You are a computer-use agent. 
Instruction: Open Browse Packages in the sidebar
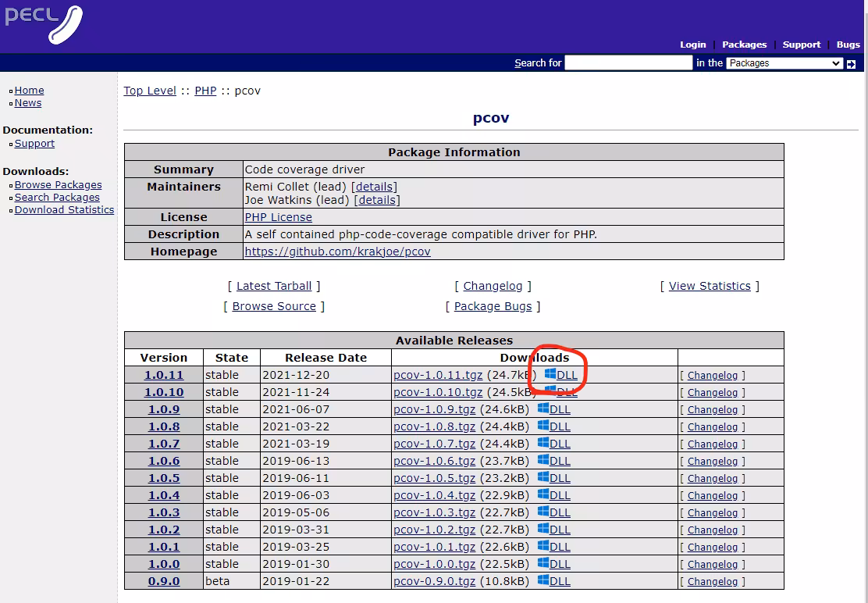(x=58, y=185)
